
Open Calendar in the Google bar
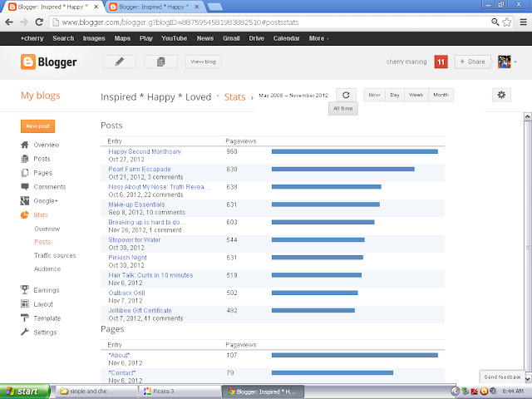click(286, 39)
